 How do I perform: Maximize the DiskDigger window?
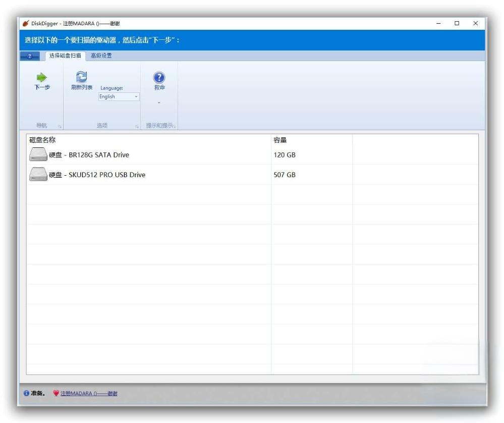pyautogui.click(x=457, y=23)
